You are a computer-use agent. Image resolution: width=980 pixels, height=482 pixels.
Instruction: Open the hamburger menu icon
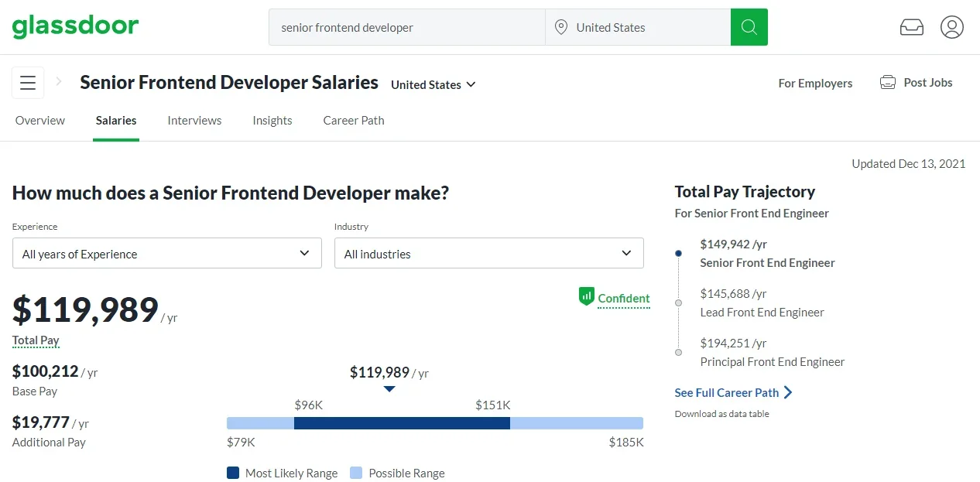[28, 83]
